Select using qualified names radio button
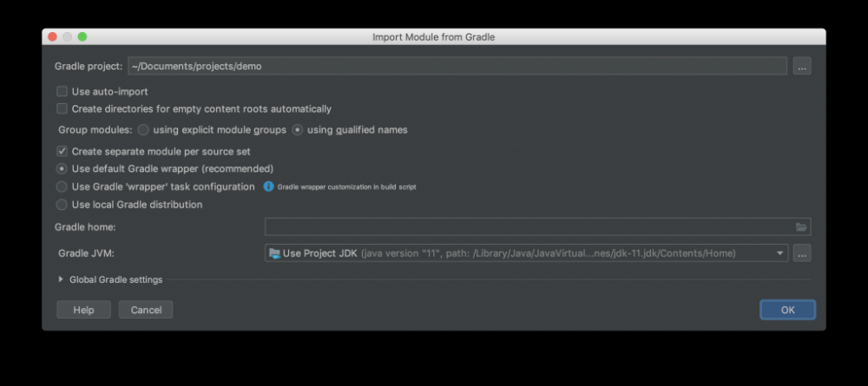This screenshot has height=386, width=868. tap(298, 130)
